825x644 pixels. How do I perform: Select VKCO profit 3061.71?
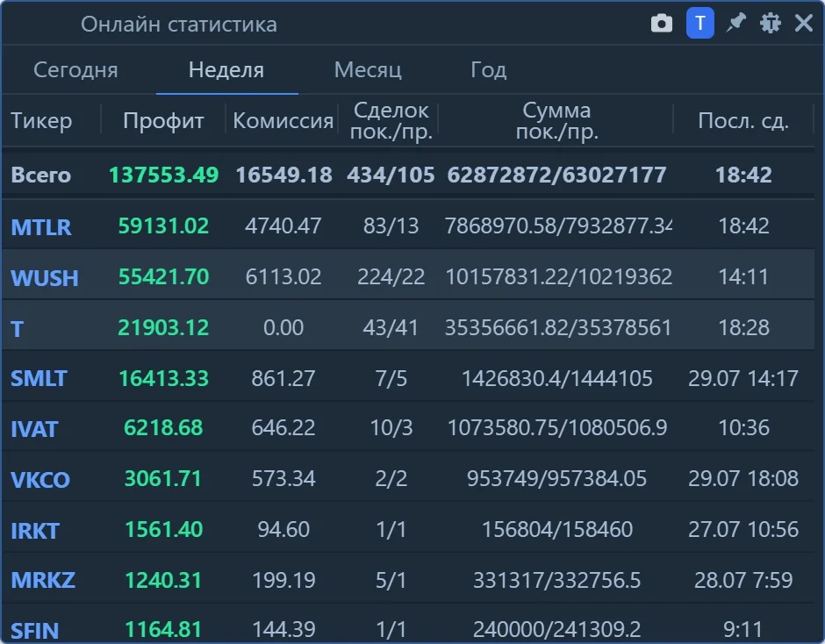tap(162, 478)
